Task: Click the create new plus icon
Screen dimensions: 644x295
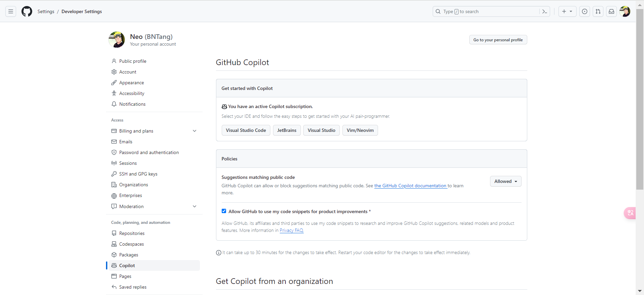Action: coord(564,11)
